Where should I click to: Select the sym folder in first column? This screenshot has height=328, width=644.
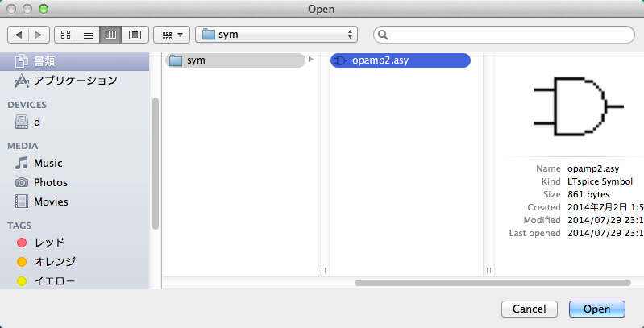click(x=235, y=60)
